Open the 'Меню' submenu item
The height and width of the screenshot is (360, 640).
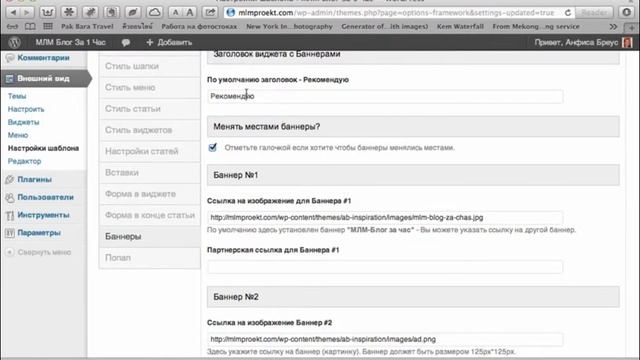pyautogui.click(x=18, y=135)
